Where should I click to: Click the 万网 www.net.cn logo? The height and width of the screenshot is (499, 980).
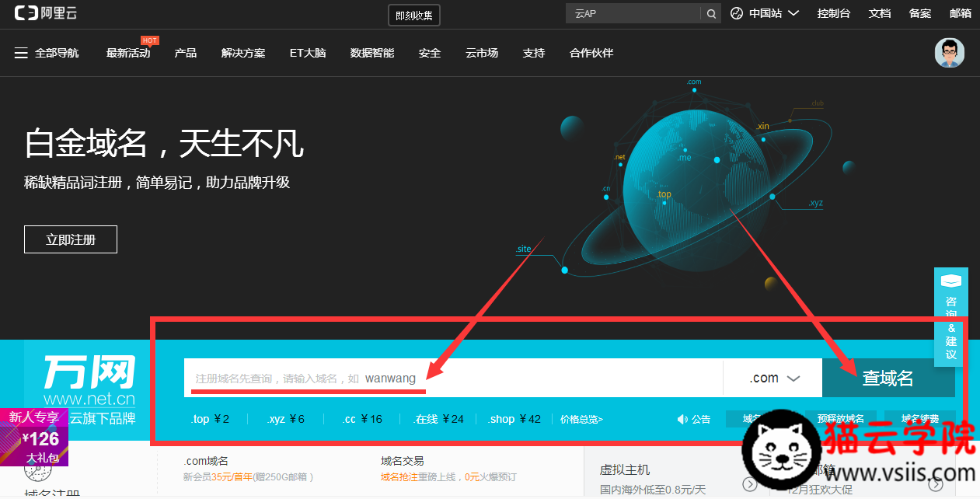(89, 381)
